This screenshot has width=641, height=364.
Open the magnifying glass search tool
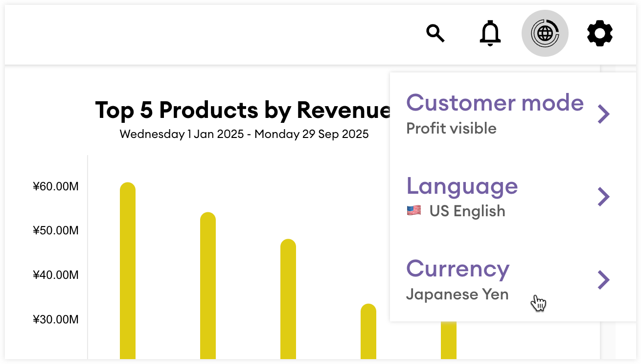(436, 33)
